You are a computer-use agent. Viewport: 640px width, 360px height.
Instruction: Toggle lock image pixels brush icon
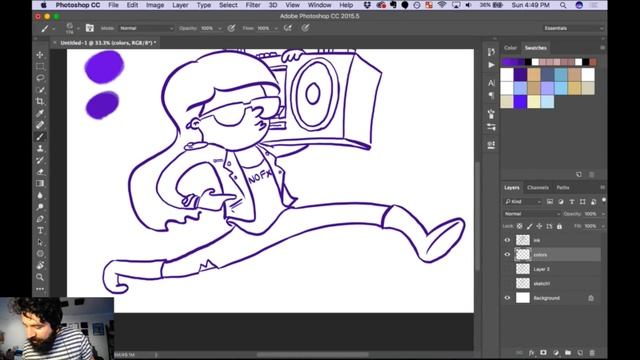pyautogui.click(x=529, y=226)
